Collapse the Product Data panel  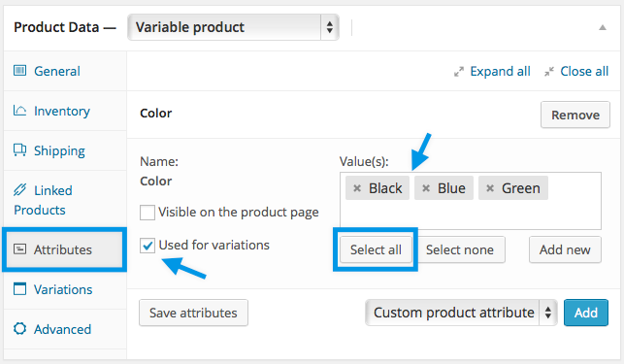tap(603, 27)
